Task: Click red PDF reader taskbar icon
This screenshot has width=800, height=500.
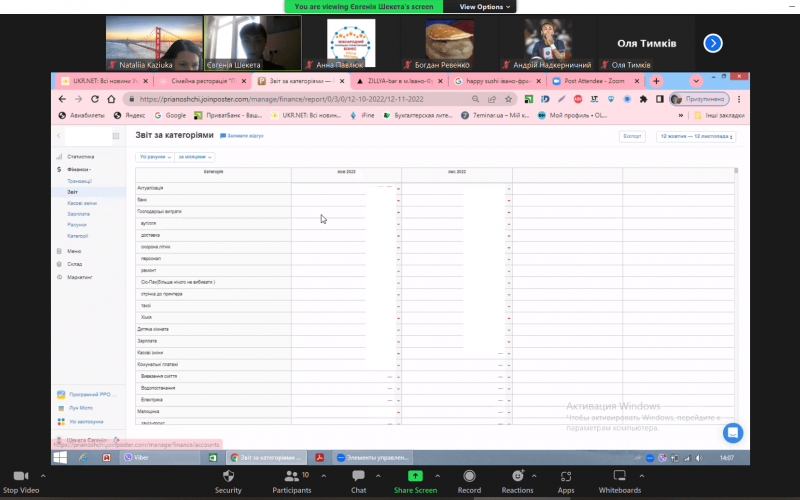Action: point(319,458)
